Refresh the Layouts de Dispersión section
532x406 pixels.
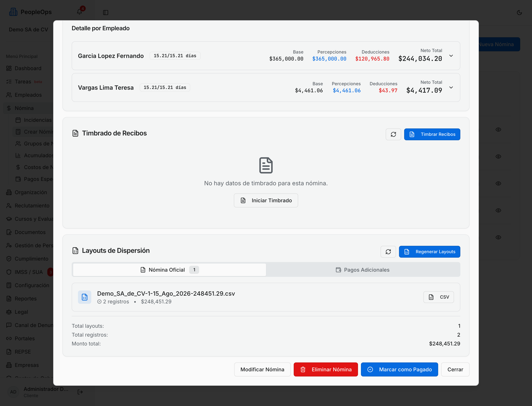(x=388, y=252)
